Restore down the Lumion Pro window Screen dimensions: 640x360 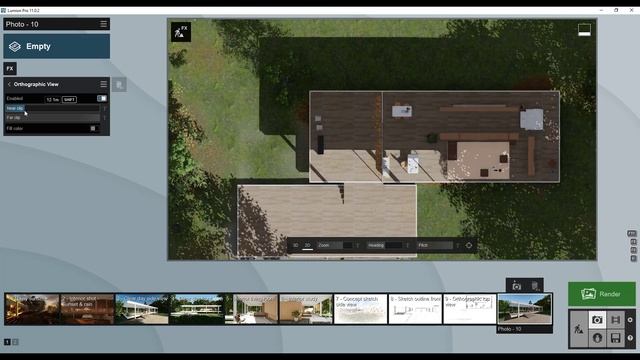(616, 10)
